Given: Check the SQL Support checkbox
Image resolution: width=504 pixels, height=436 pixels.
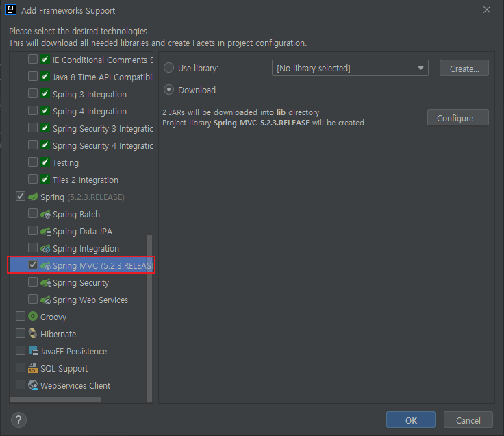Looking at the screenshot, I should [21, 367].
